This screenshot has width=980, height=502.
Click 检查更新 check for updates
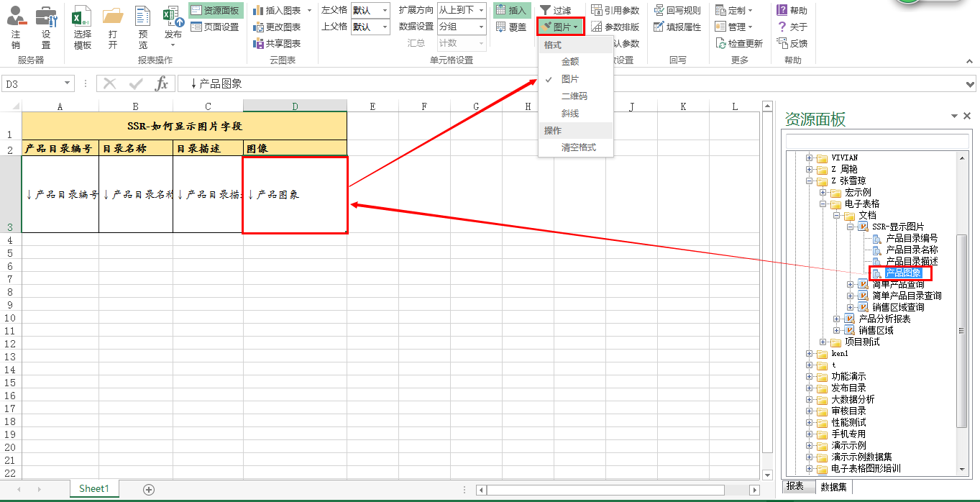[x=739, y=43]
